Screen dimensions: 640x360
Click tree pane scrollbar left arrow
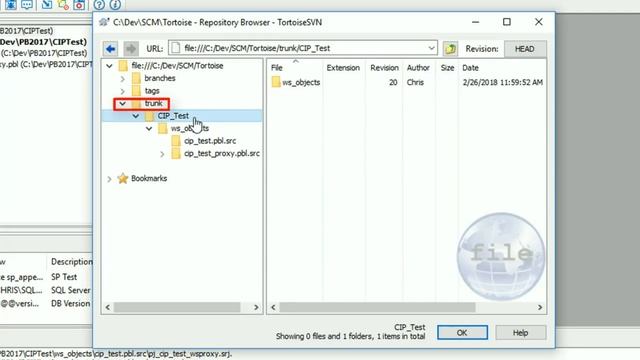(x=108, y=307)
